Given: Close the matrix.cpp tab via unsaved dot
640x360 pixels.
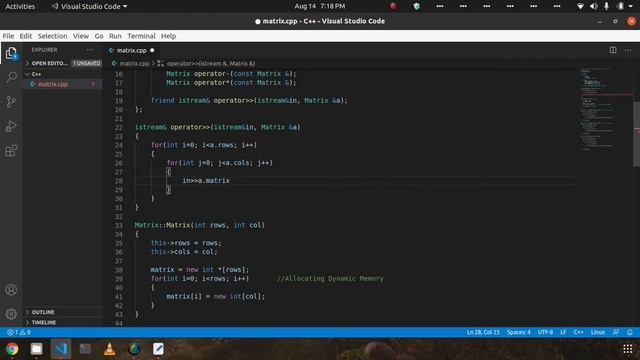Looking at the screenshot, I should coord(152,50).
